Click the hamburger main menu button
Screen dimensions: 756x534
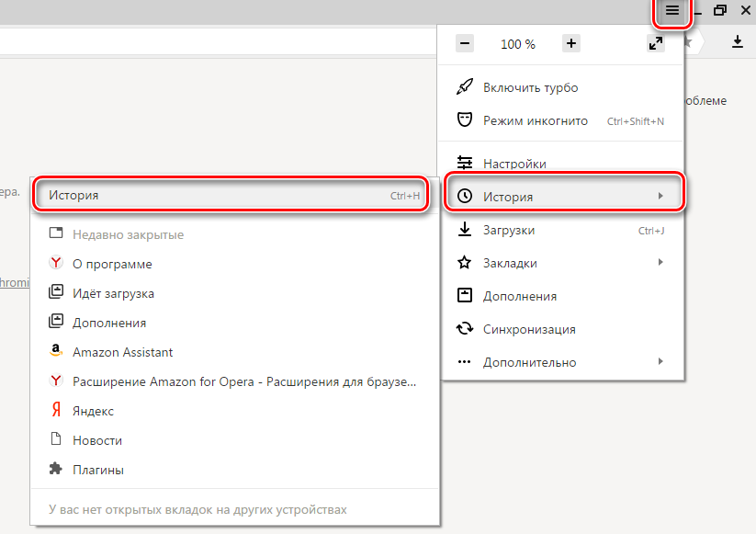pos(672,11)
